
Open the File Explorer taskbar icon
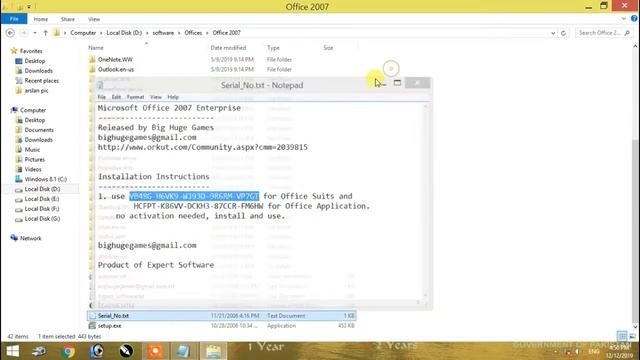pos(213,351)
